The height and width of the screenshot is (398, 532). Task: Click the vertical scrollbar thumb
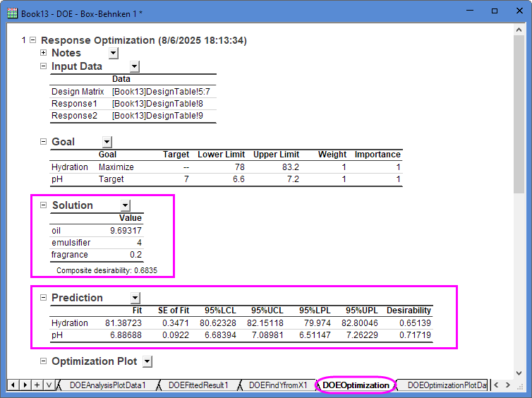coord(519,113)
